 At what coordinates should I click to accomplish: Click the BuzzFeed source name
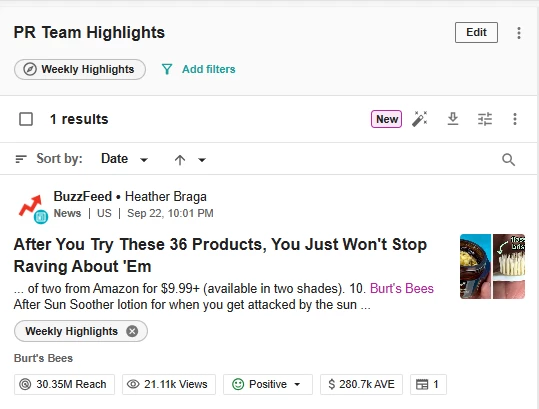[x=82, y=197]
